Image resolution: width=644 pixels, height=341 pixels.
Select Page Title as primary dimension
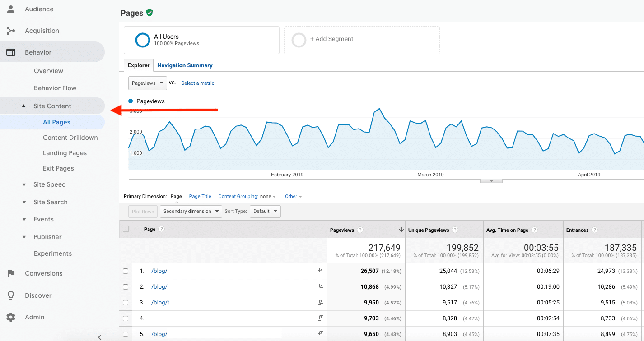[200, 196]
